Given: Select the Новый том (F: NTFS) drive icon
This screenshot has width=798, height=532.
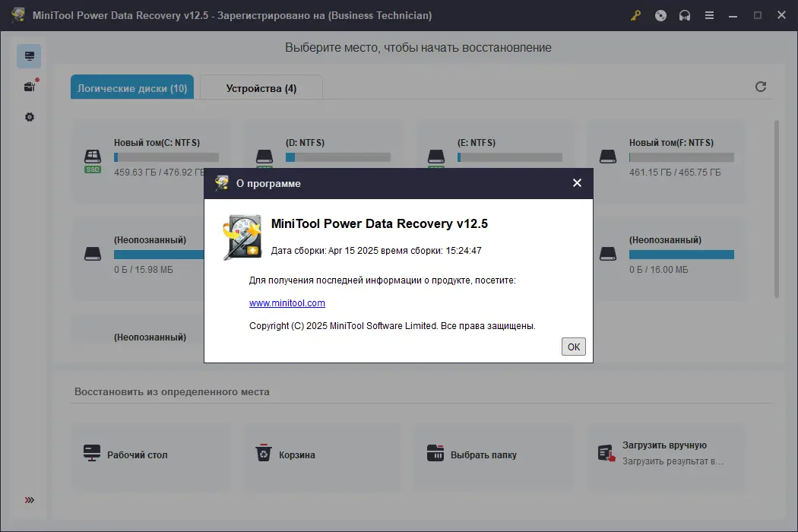Looking at the screenshot, I should [608, 157].
